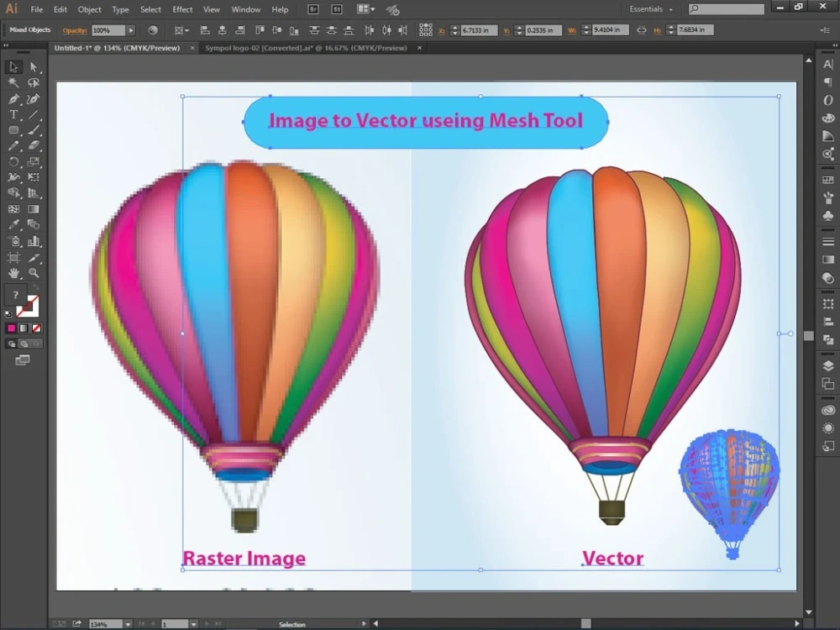
Task: Select the Eraser tool
Action: (x=34, y=145)
